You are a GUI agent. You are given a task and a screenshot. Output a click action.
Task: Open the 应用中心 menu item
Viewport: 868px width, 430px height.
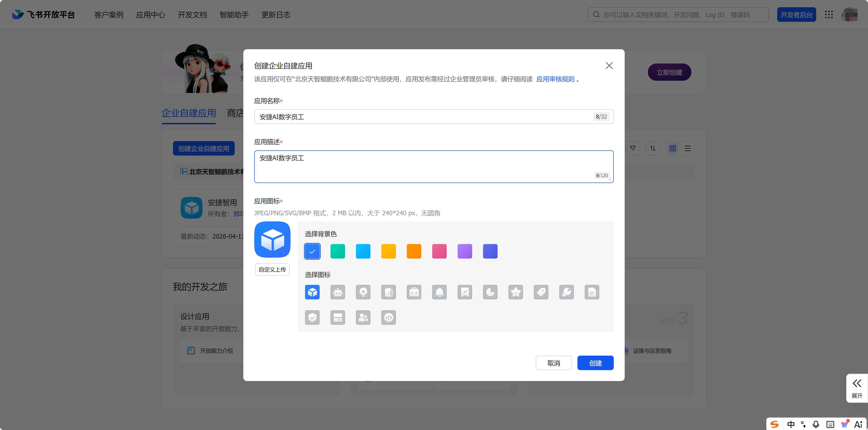pyautogui.click(x=151, y=15)
